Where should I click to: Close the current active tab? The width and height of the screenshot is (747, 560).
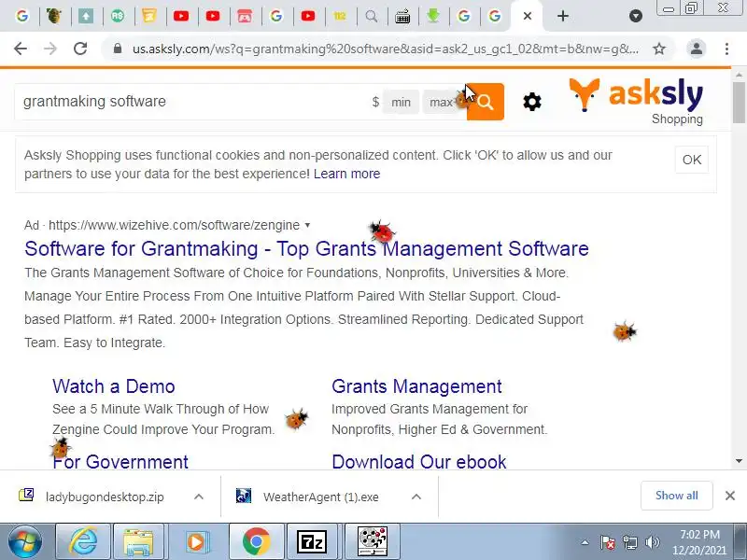point(527,16)
